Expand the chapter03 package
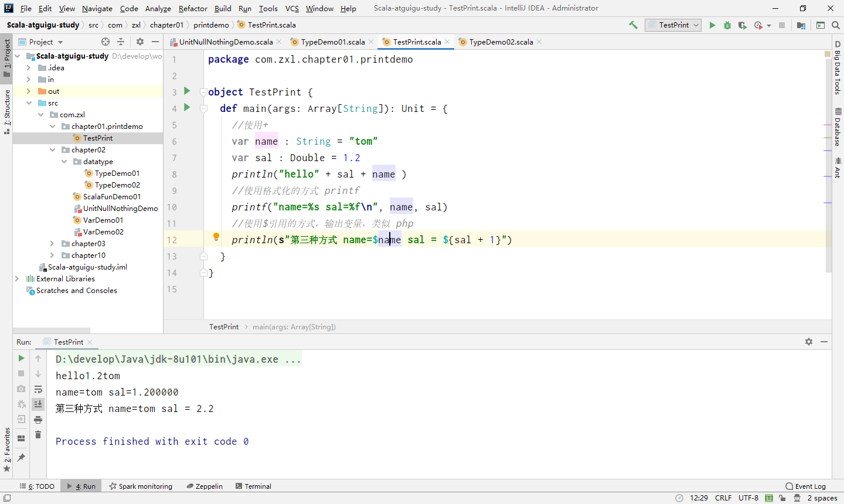This screenshot has height=504, width=844. point(52,243)
